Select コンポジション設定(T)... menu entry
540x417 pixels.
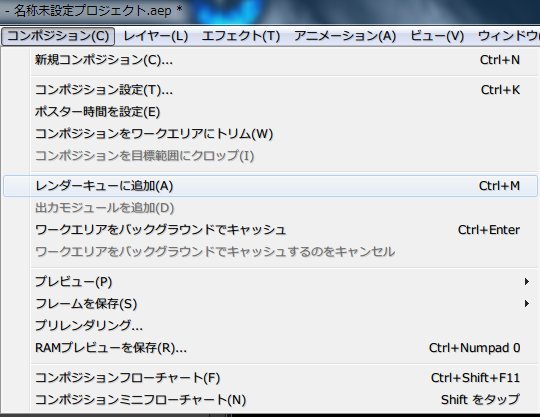(270, 90)
